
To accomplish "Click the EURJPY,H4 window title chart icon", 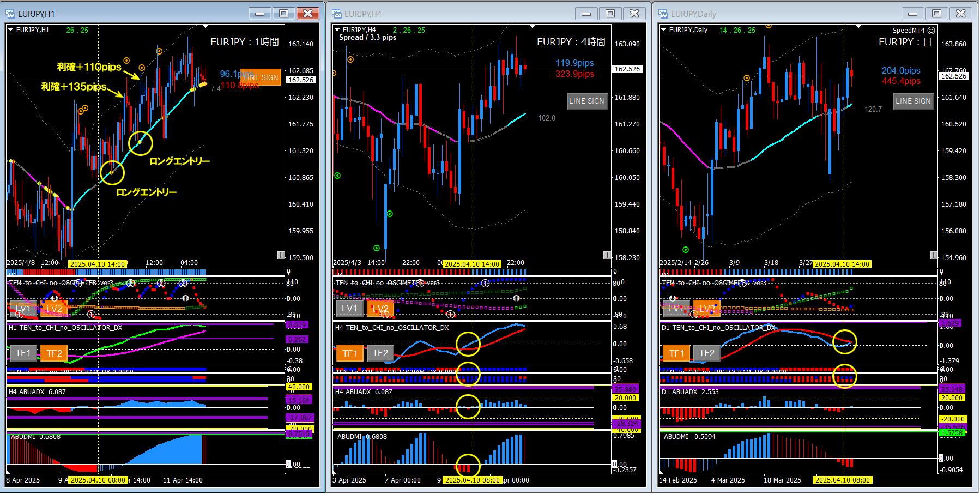I will [x=337, y=14].
